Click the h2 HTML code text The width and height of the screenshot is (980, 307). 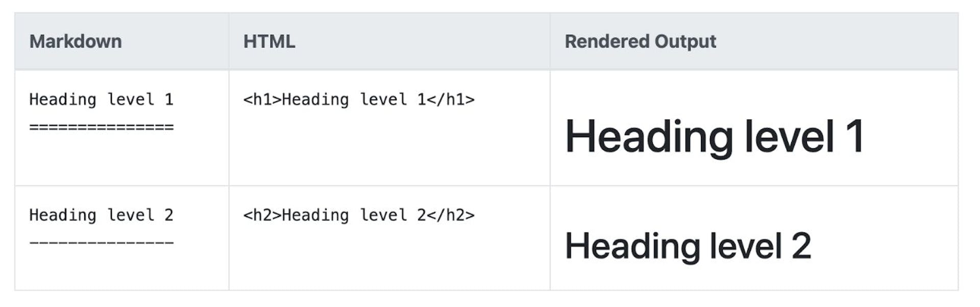[x=359, y=215]
